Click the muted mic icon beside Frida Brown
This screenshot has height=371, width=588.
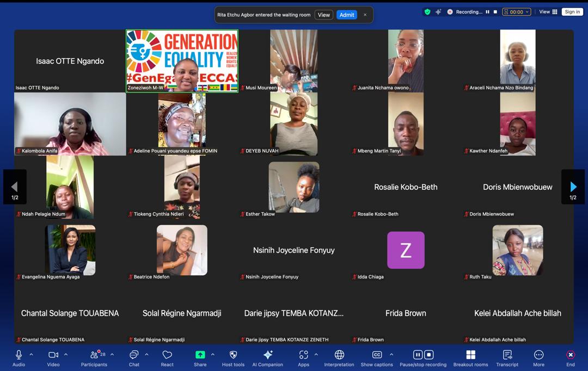[x=354, y=340]
